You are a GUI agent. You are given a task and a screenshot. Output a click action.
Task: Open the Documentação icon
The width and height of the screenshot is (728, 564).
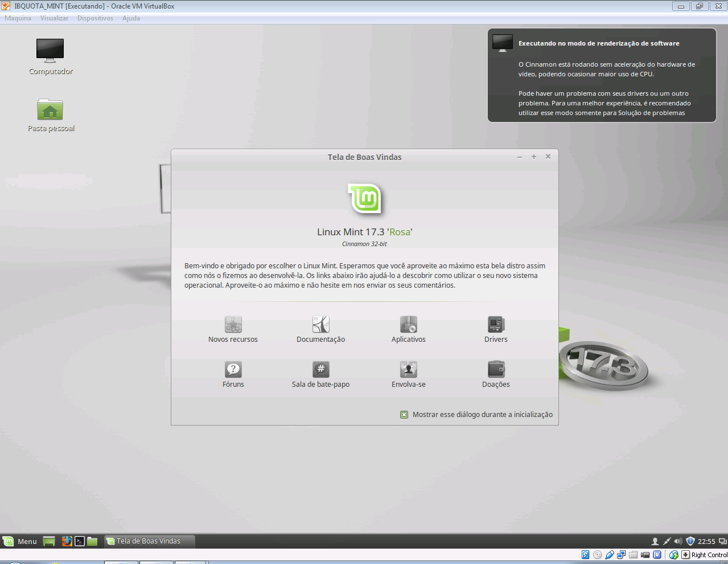pos(321,324)
